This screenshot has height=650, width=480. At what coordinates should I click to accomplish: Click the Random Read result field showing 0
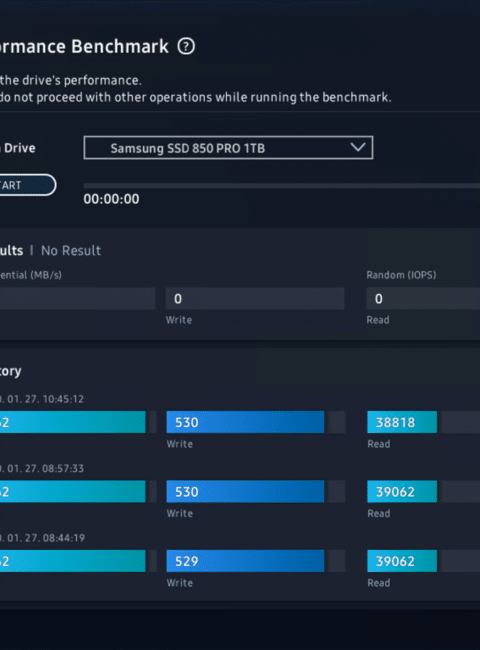tap(423, 298)
